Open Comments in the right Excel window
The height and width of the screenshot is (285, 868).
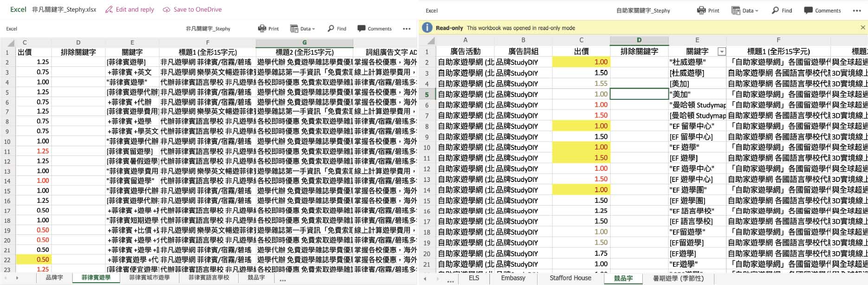pyautogui.click(x=822, y=10)
